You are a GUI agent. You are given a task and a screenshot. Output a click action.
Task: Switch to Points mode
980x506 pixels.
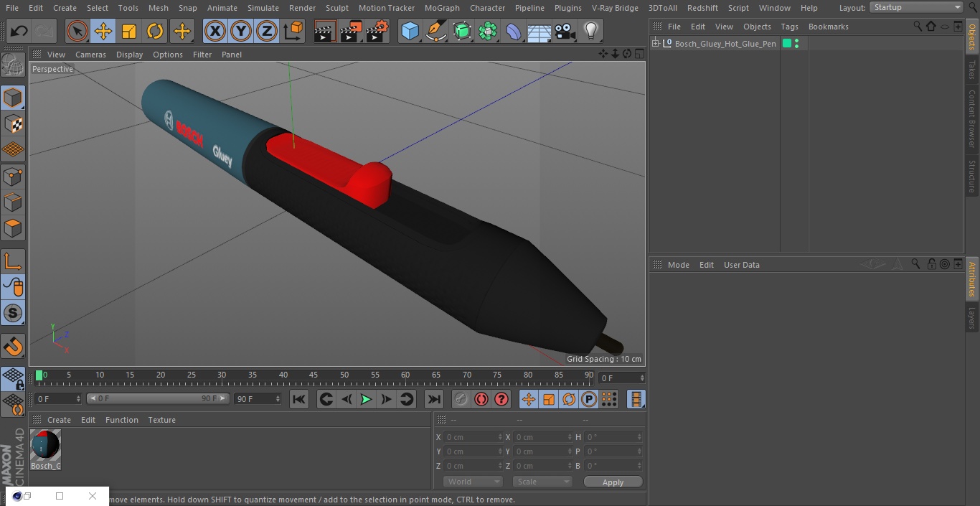tap(13, 176)
